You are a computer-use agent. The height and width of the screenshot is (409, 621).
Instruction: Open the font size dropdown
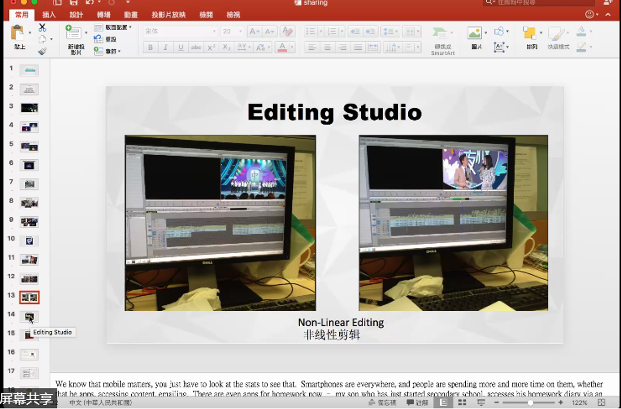[232, 31]
